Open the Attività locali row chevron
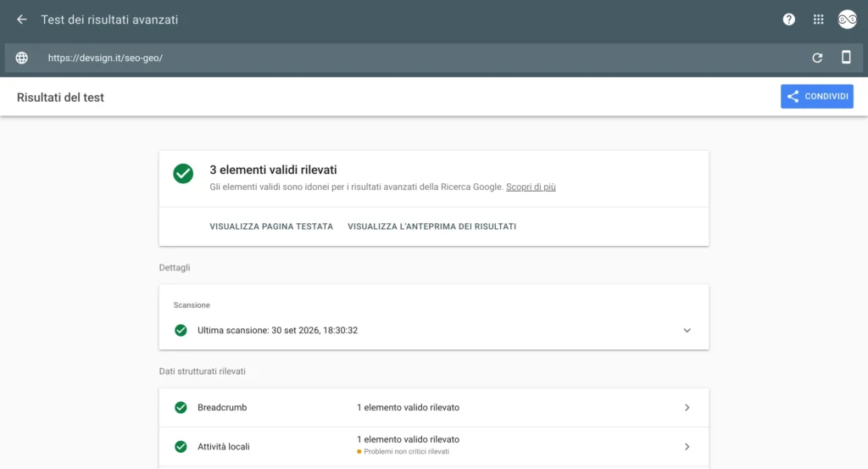868x469 pixels. click(687, 447)
